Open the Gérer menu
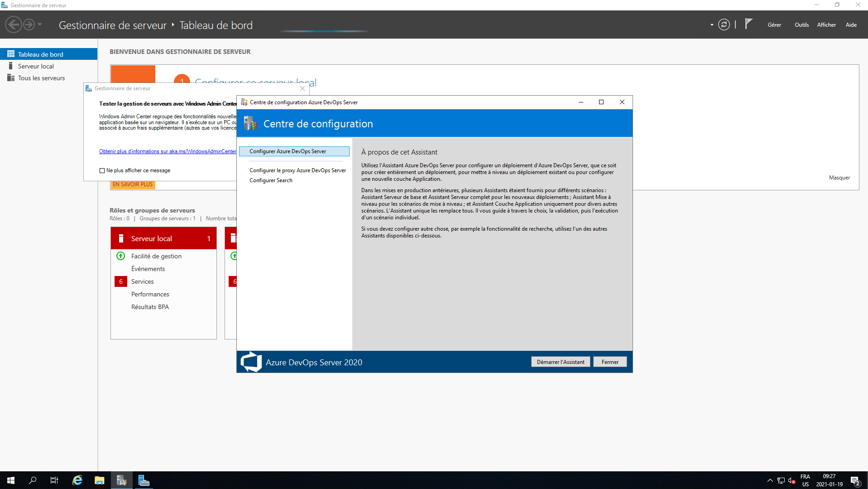This screenshot has height=489, width=868. point(774,25)
